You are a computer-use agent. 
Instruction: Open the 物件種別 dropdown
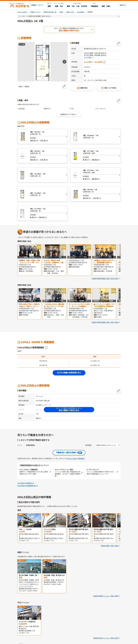(x=107, y=445)
